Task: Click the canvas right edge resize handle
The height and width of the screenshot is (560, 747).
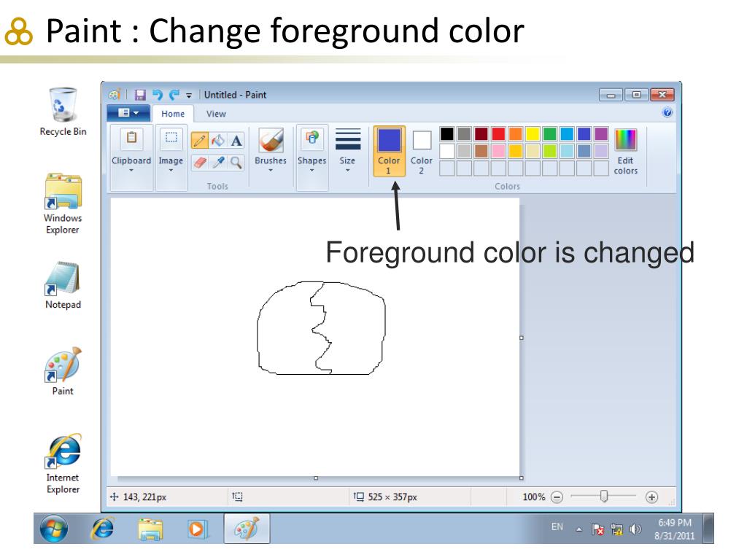Action: 521,338
